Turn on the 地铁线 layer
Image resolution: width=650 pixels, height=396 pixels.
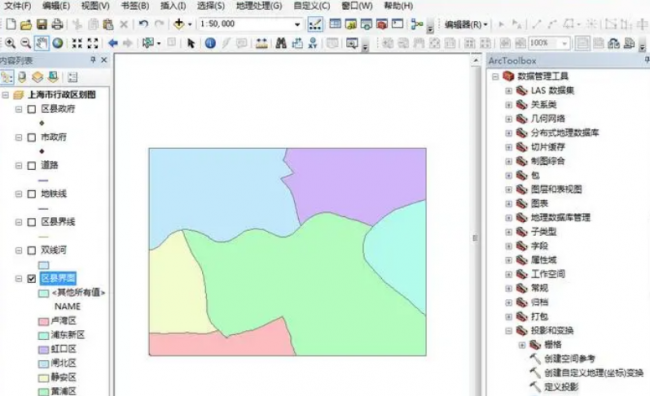click(x=32, y=194)
